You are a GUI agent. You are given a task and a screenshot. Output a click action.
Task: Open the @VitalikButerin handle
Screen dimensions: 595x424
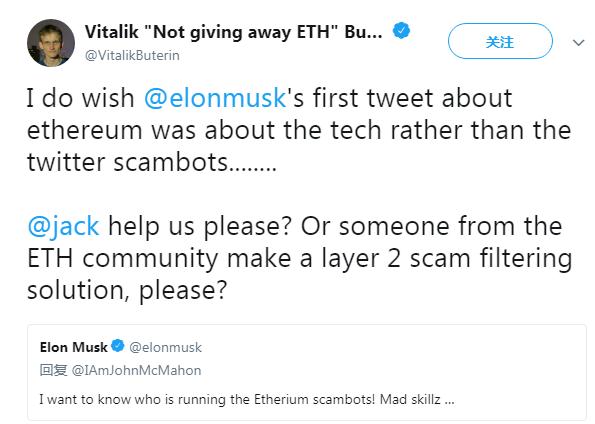132,55
